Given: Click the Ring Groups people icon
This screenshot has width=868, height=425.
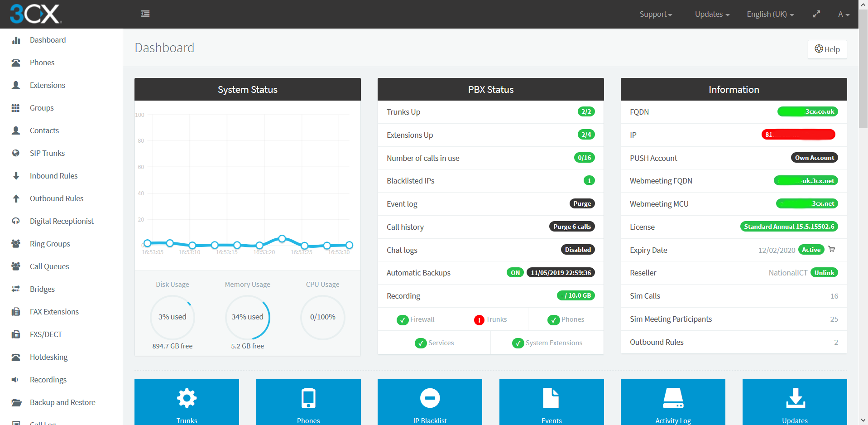Looking at the screenshot, I should click(16, 244).
